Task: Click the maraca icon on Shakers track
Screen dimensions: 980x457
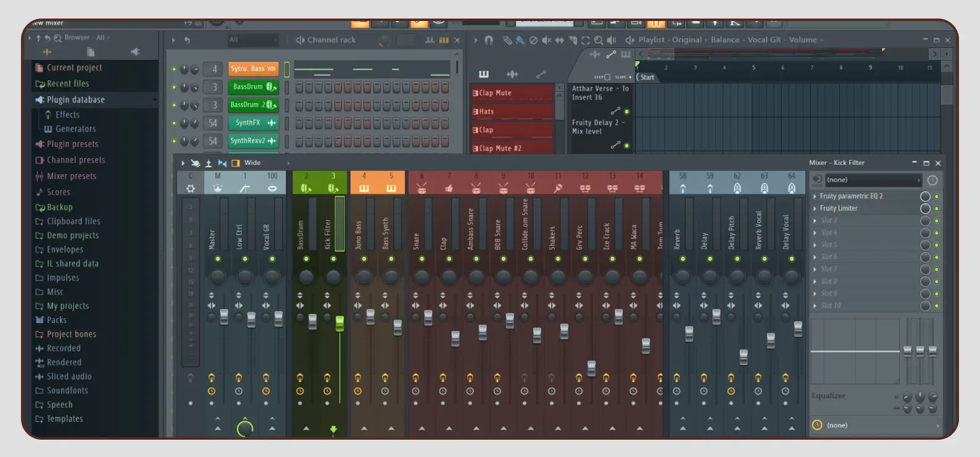Action: click(x=558, y=188)
